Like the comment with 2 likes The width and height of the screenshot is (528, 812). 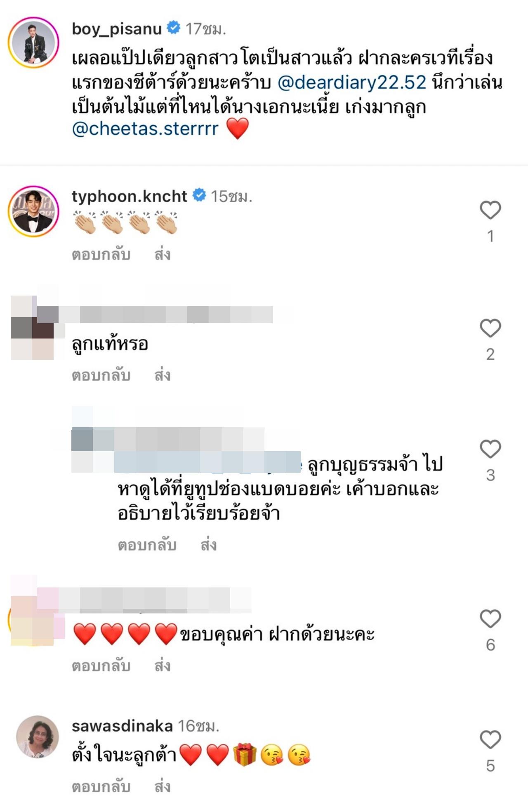490,328
